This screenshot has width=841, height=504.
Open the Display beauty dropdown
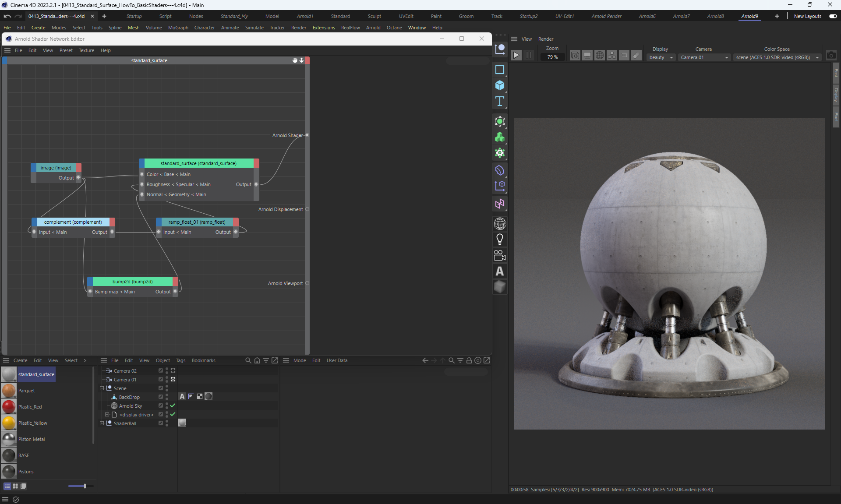(661, 57)
